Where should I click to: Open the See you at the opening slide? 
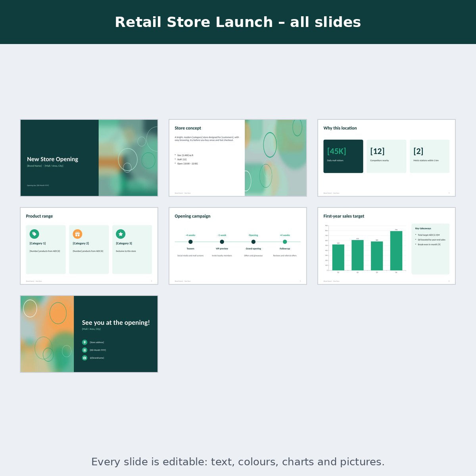point(89,334)
